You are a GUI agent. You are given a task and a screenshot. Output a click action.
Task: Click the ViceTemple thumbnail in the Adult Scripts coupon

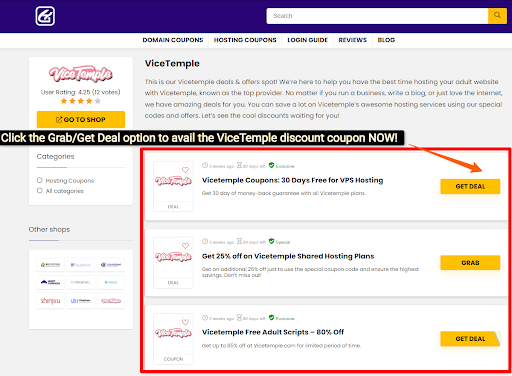(173, 333)
